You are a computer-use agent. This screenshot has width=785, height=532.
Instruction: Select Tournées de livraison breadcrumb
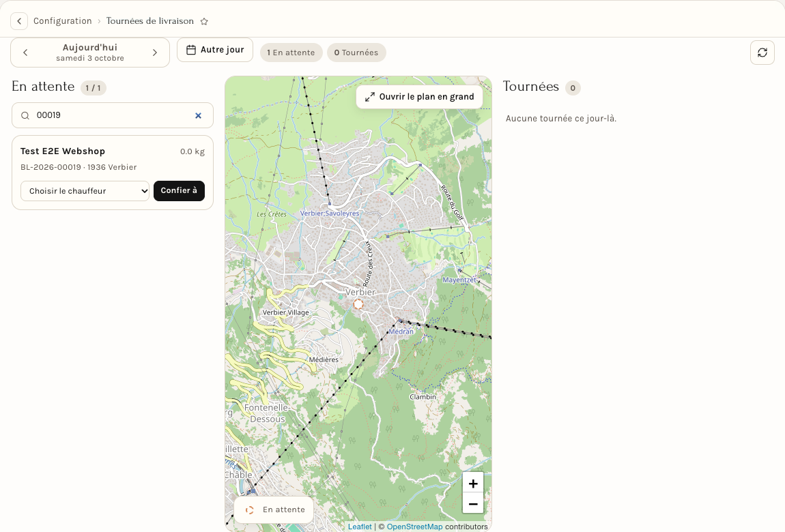pos(149,21)
